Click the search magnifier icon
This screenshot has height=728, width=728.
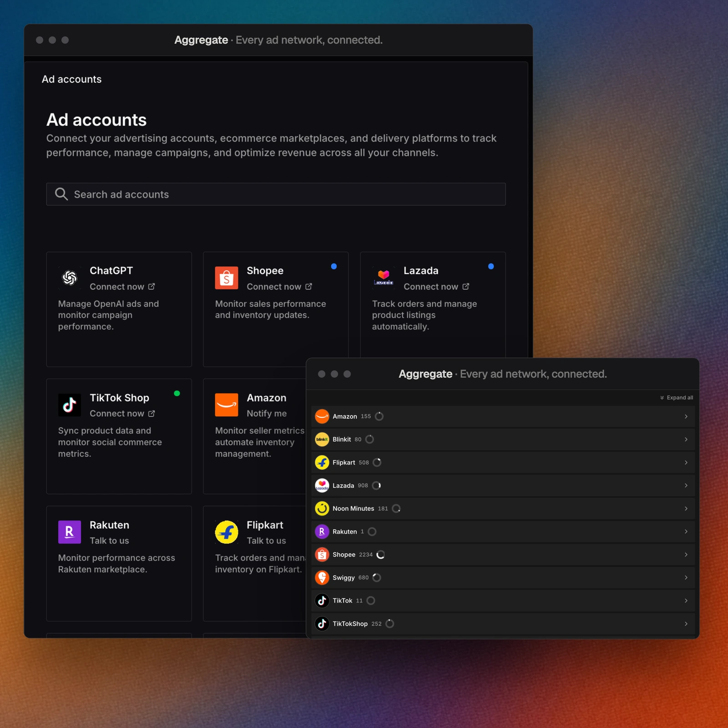tap(61, 194)
